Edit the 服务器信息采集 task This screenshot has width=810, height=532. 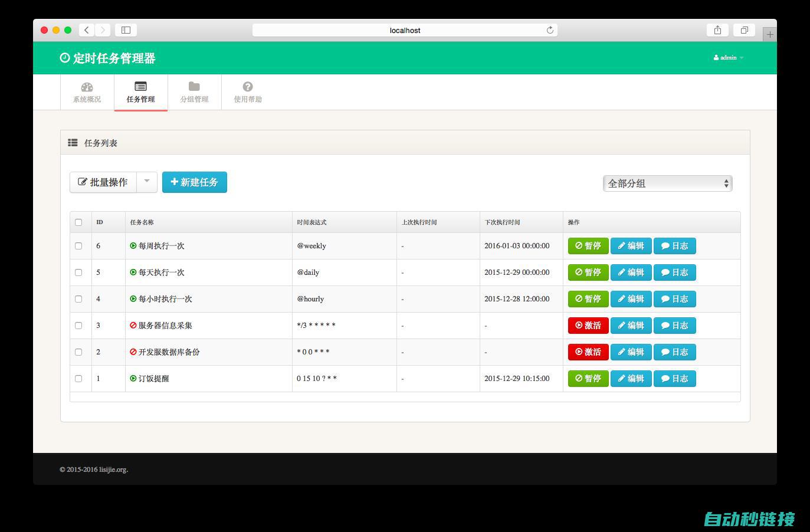click(x=631, y=326)
